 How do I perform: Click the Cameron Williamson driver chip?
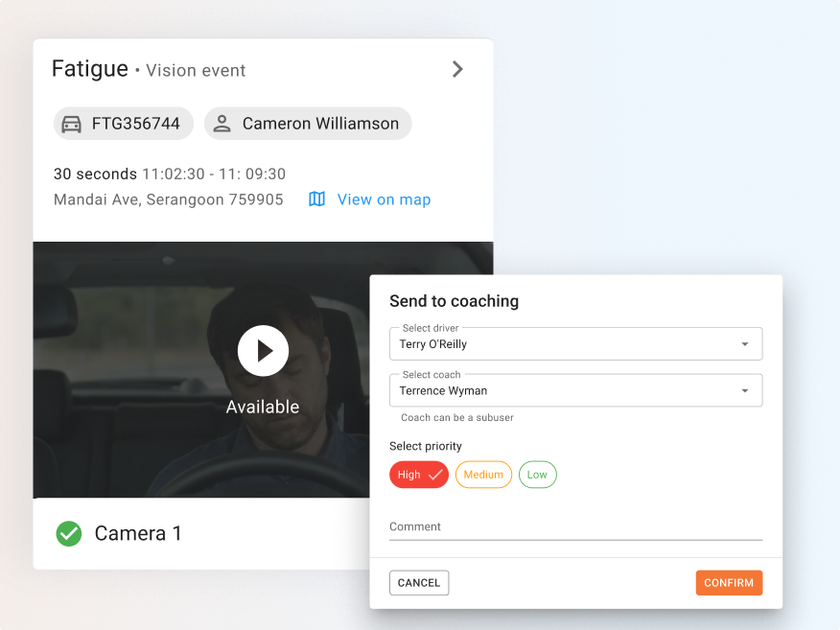(308, 124)
